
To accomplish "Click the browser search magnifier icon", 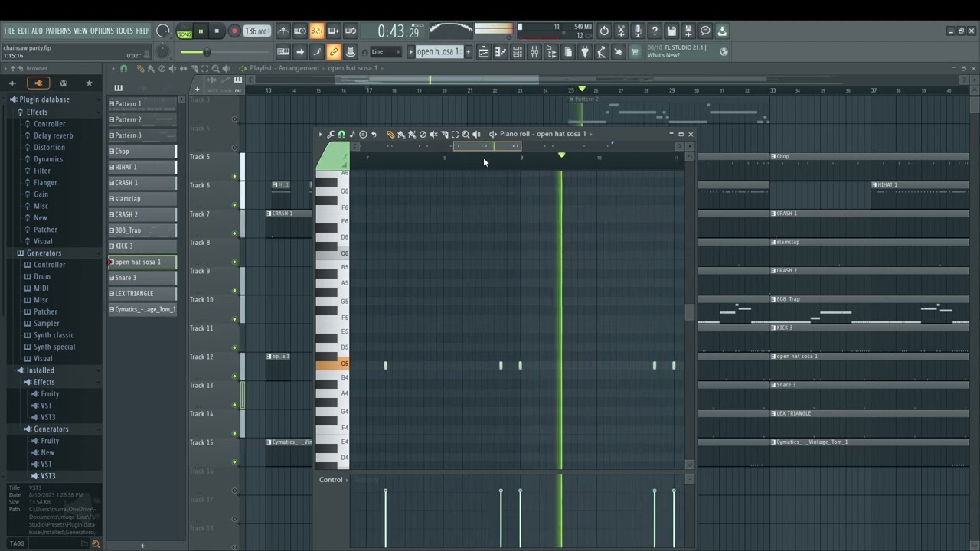I will coord(96,543).
